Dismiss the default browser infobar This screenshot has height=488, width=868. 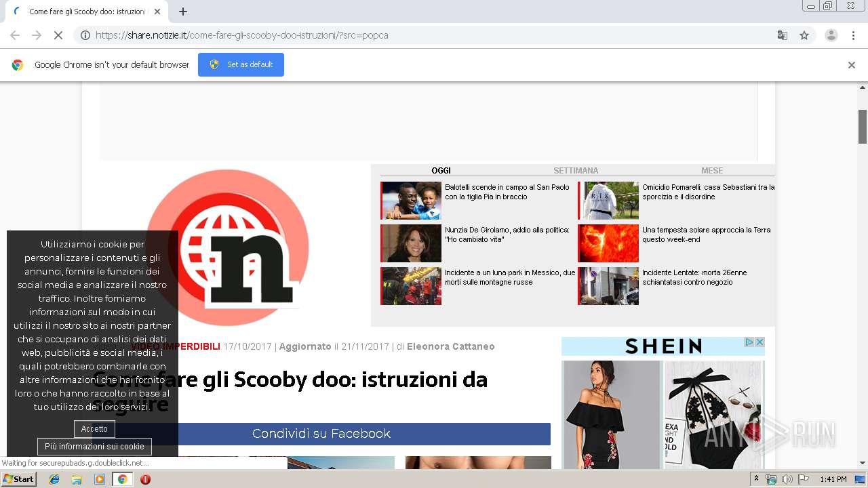(x=852, y=65)
